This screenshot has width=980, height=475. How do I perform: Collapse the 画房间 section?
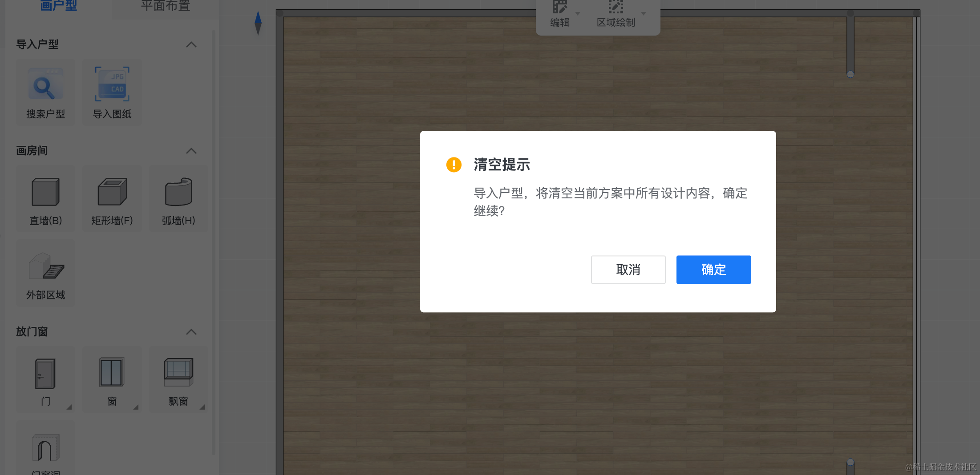[x=191, y=151]
